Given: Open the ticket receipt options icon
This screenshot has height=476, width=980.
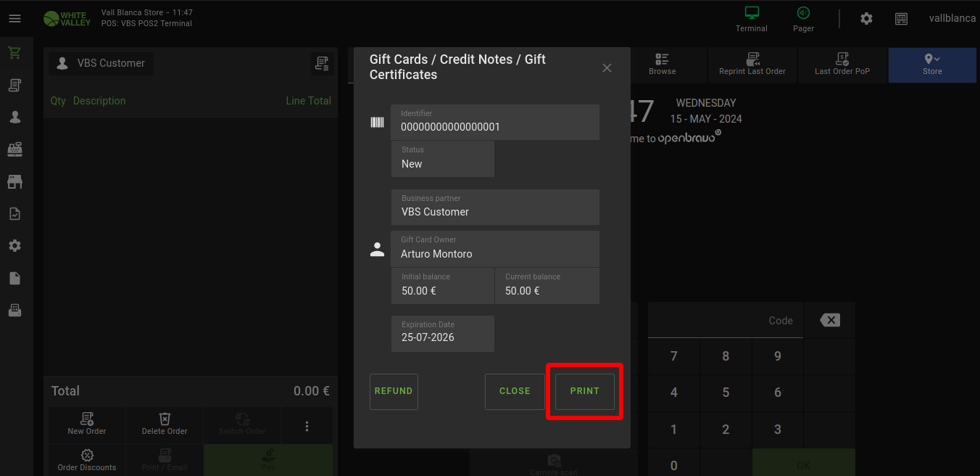Looking at the screenshot, I should [x=322, y=64].
